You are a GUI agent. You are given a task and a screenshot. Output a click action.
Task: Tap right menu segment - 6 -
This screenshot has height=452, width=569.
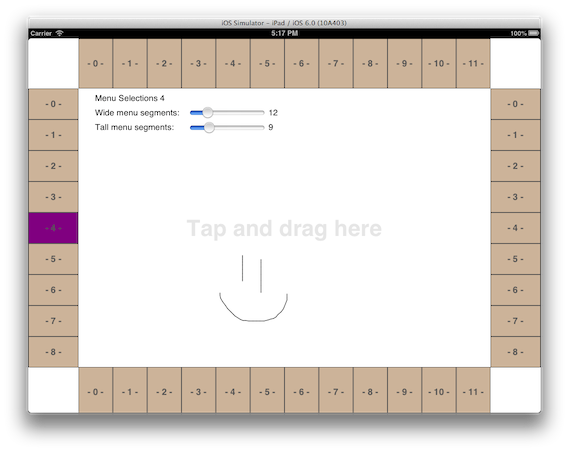(x=516, y=290)
